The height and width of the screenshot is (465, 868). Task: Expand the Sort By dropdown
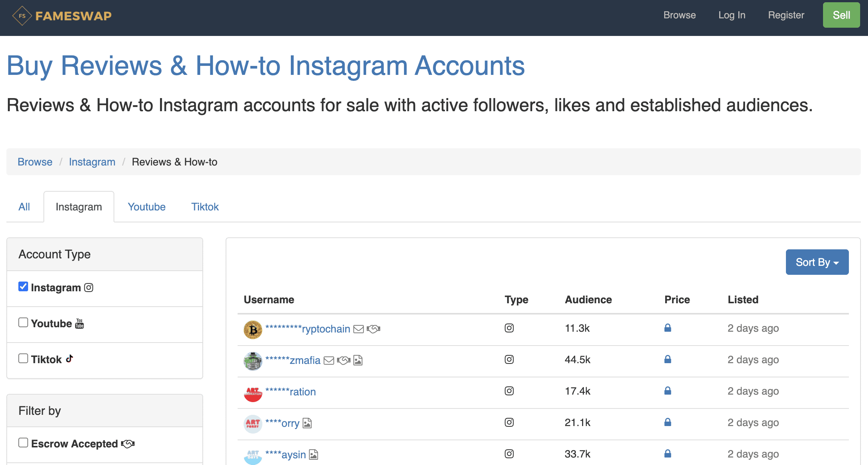[x=817, y=261]
